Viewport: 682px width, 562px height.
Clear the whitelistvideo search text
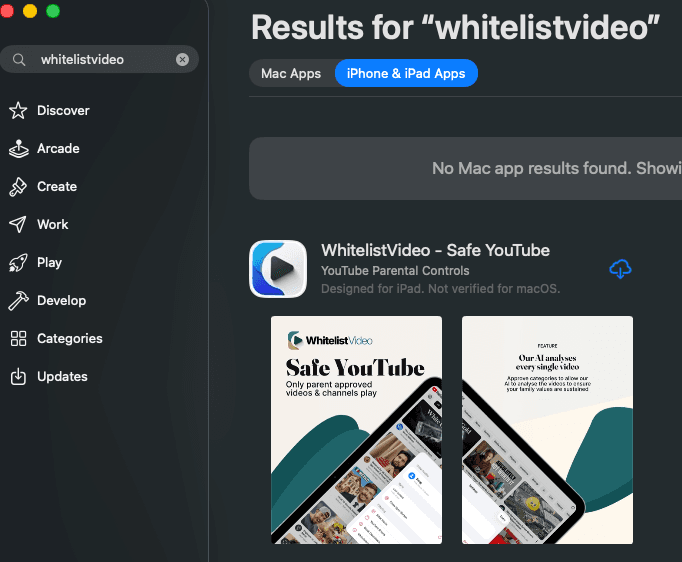coord(182,60)
